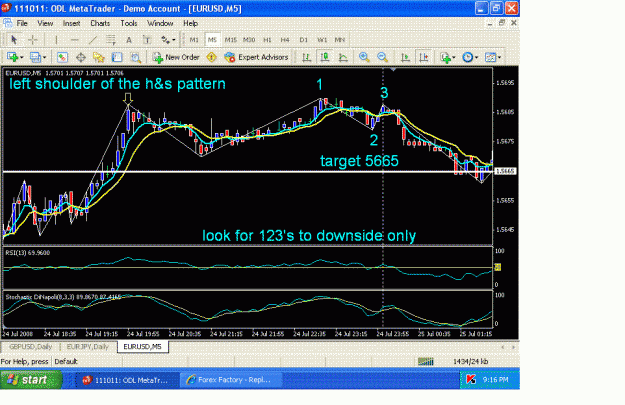Open the indicators list dropdown

click(x=448, y=57)
